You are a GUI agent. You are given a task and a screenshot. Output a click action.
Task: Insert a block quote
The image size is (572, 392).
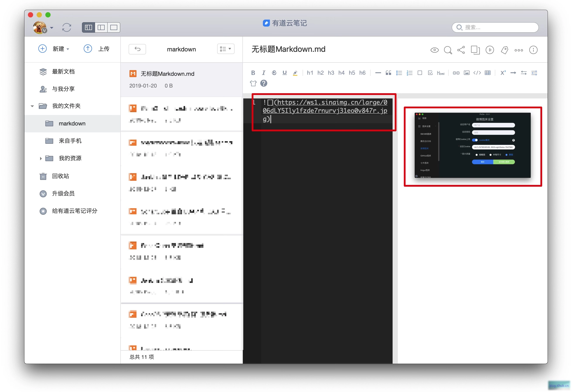388,73
